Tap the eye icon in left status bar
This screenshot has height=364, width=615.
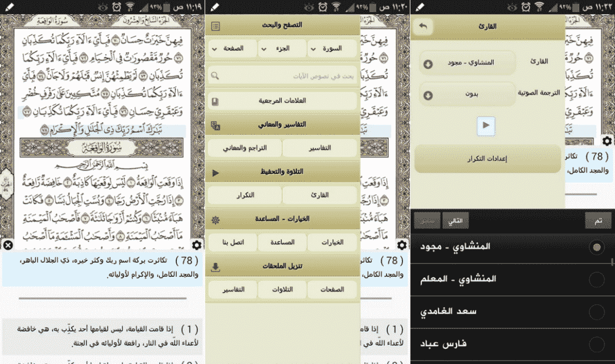[103, 6]
